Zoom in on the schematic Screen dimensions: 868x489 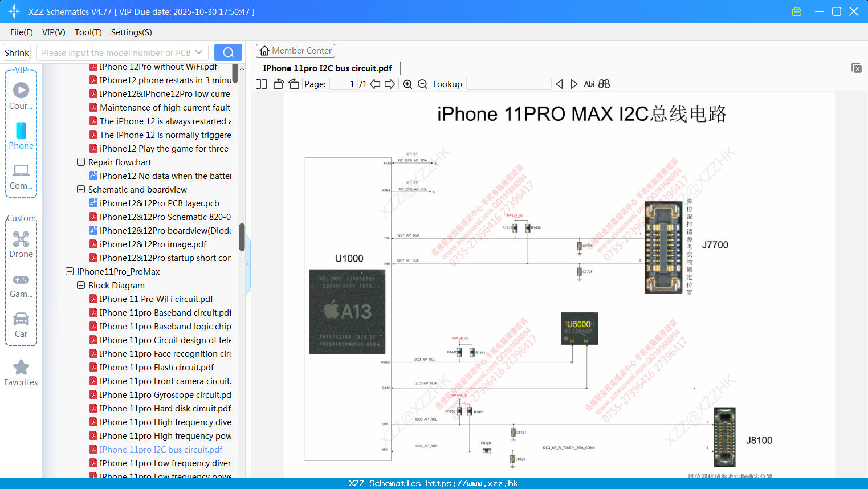[407, 84]
